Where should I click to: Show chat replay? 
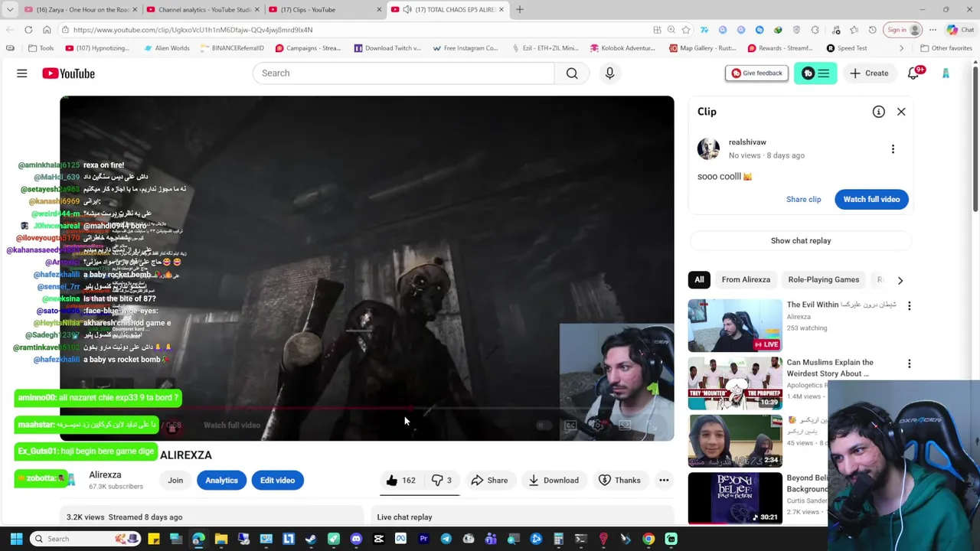800,240
